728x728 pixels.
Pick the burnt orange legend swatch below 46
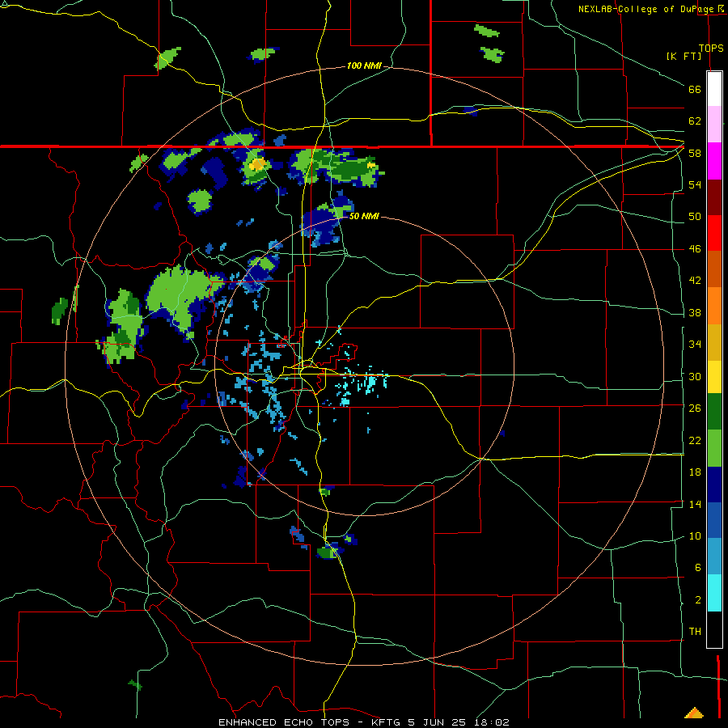point(714,269)
